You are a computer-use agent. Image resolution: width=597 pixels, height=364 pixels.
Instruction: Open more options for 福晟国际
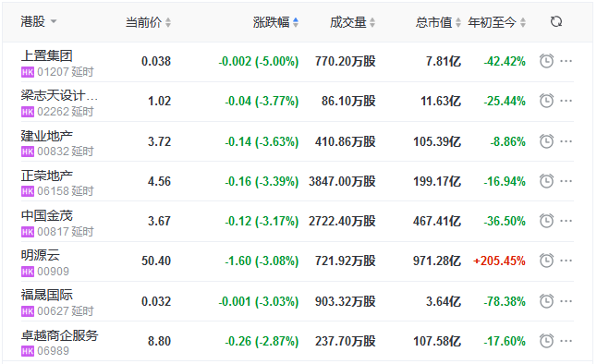coord(567,301)
